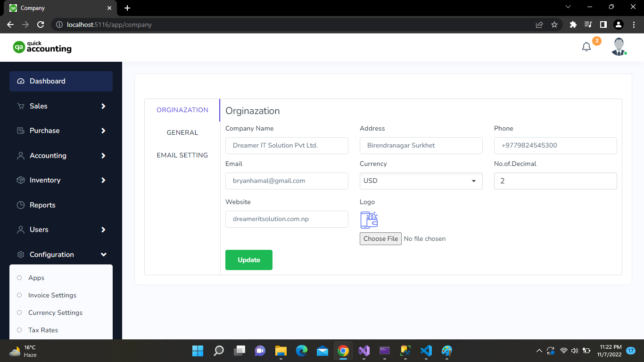Expand the Sales menu chevron
The height and width of the screenshot is (362, 644).
(x=103, y=106)
